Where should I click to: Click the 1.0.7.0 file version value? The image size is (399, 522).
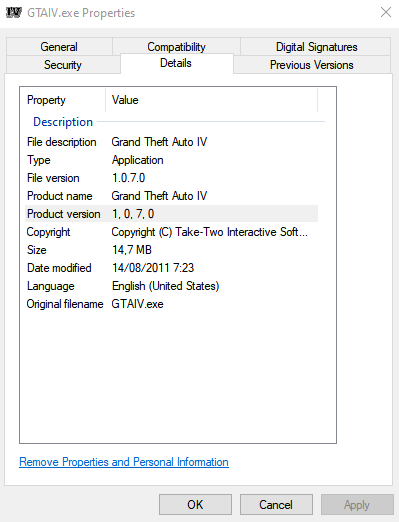click(129, 178)
